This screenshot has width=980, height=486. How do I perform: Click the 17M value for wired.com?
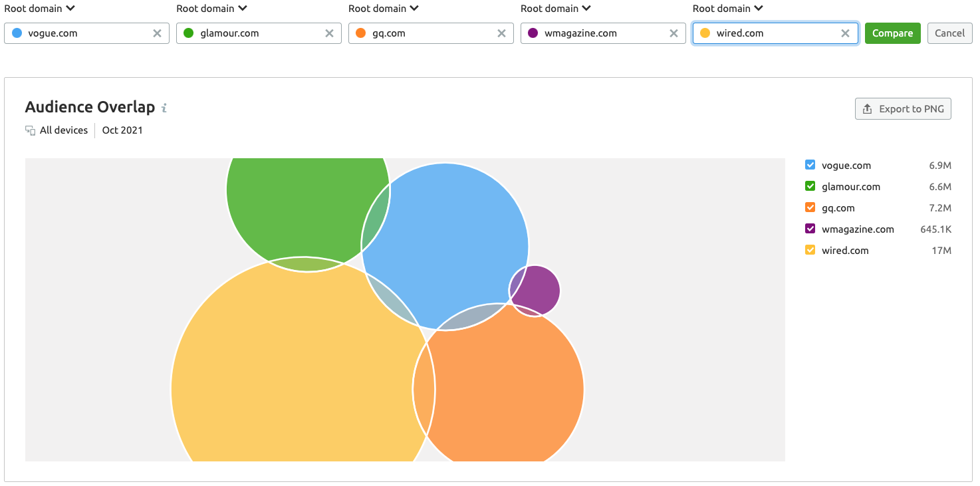pos(942,250)
